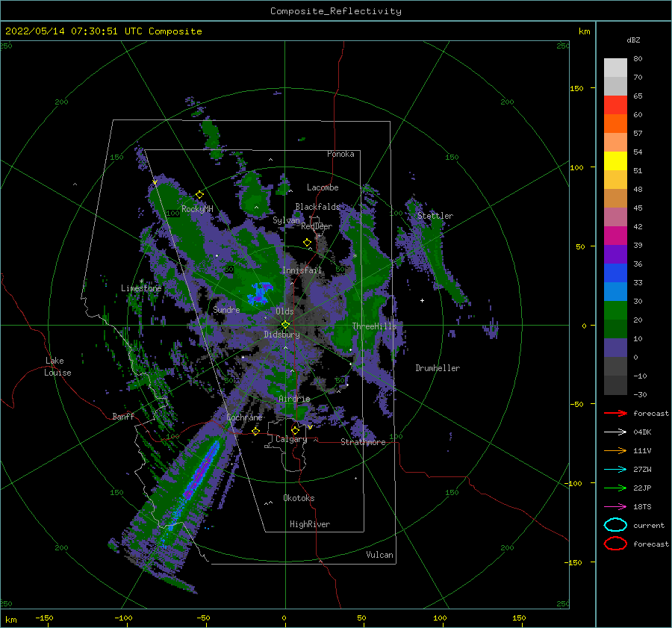This screenshot has width=672, height=628.
Task: Click the RockyMH label text
Action: (197, 209)
